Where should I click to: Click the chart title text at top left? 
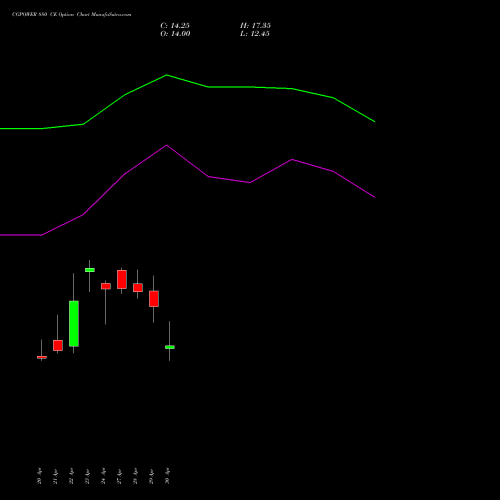tap(72, 15)
